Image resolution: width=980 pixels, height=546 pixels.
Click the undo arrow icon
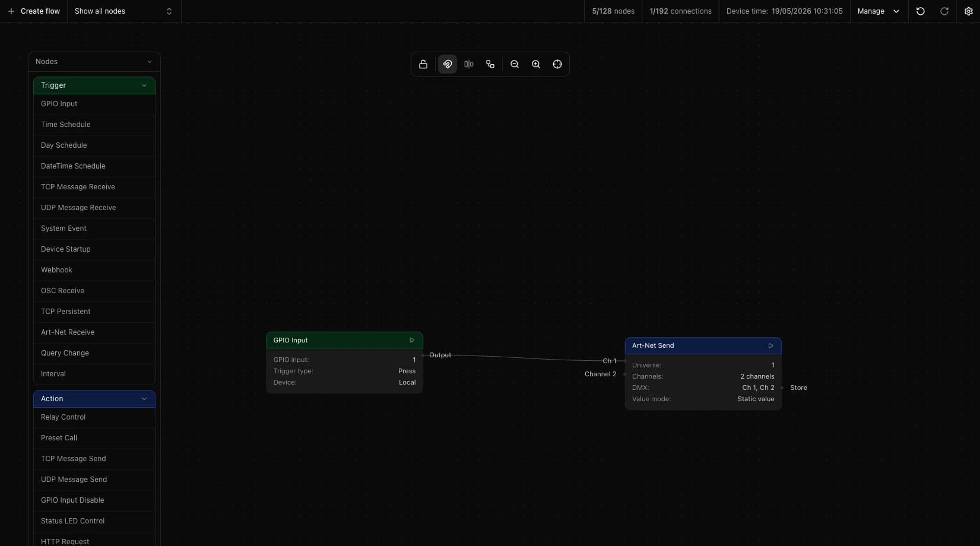tap(921, 11)
